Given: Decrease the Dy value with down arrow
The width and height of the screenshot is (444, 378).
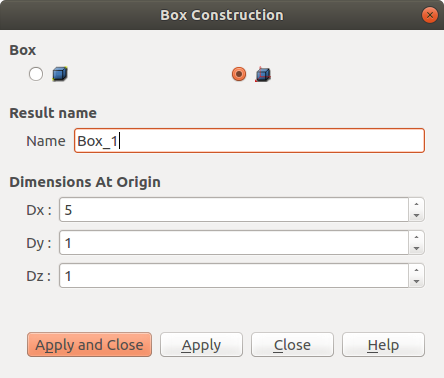Looking at the screenshot, I should [416, 248].
